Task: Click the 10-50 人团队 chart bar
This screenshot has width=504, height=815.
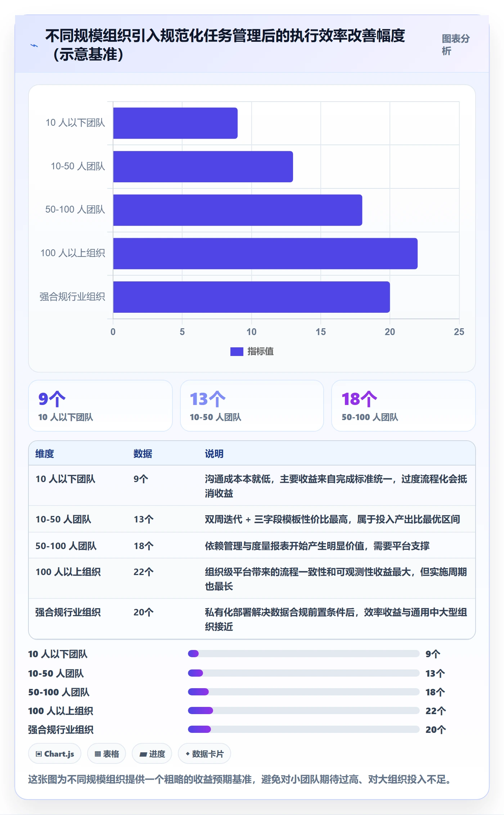Action: (203, 166)
